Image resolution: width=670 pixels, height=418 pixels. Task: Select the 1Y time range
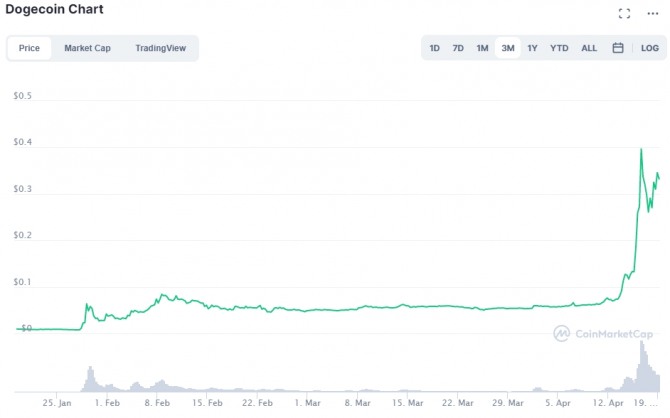532,48
